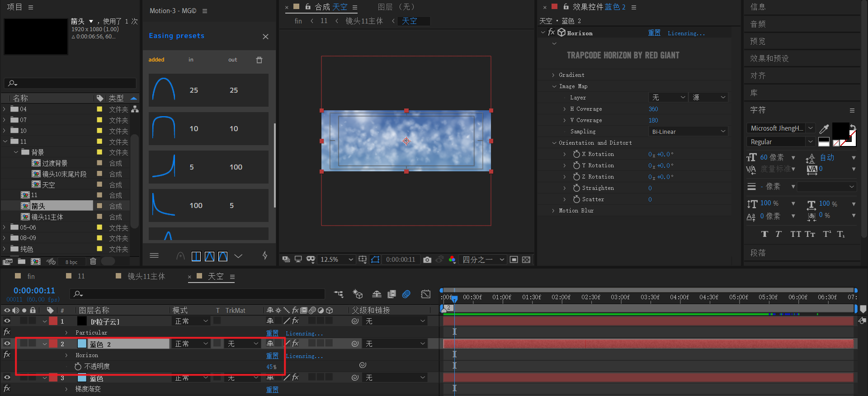
Task: Click the frame blending icon in timeline
Action: (x=392, y=294)
